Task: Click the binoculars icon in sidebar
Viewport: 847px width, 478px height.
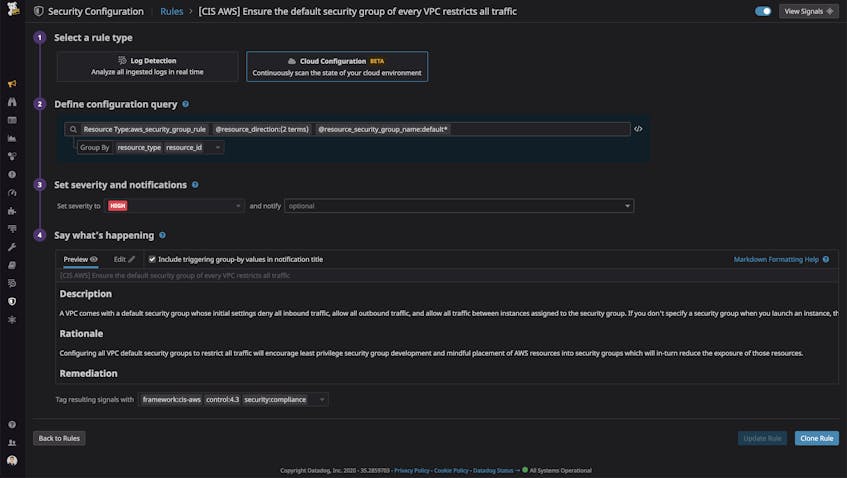Action: 12,102
